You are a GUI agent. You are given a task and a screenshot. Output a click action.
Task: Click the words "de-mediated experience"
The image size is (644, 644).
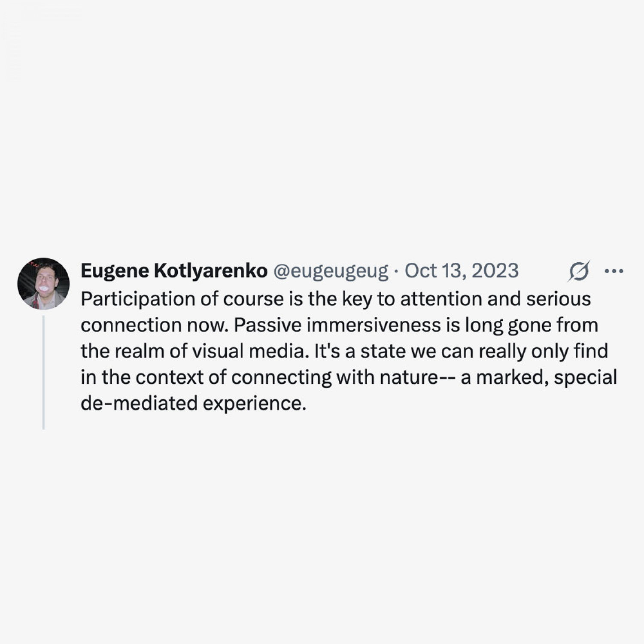(x=193, y=404)
